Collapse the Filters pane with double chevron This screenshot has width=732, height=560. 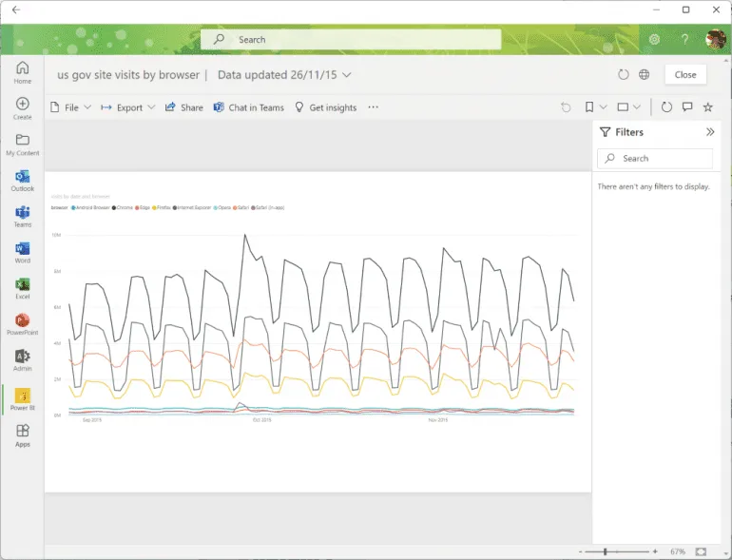709,132
